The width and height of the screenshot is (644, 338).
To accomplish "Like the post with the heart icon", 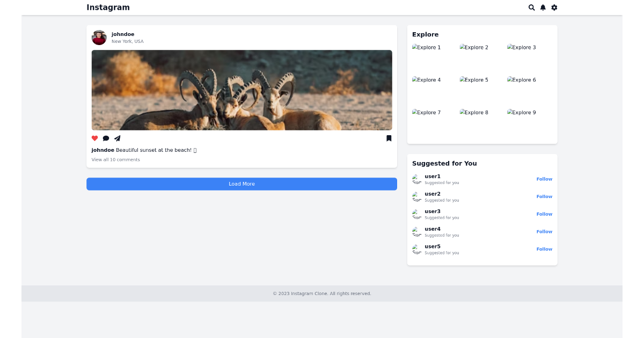I will [x=94, y=138].
